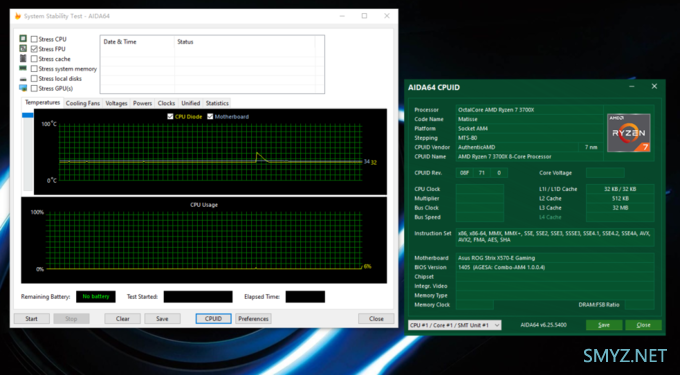Click the cache chip icon beside Stress cache
The width and height of the screenshot is (680, 375).
(x=23, y=59)
